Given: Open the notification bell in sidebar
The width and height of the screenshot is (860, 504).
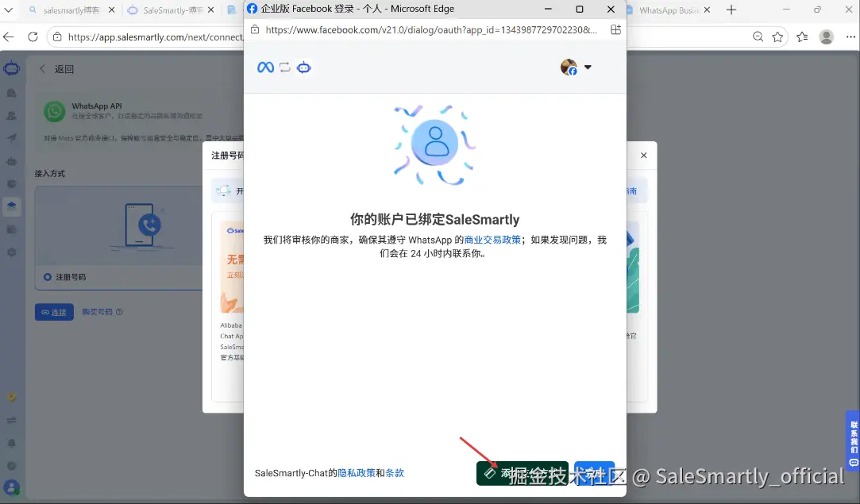Looking at the screenshot, I should click(12, 443).
